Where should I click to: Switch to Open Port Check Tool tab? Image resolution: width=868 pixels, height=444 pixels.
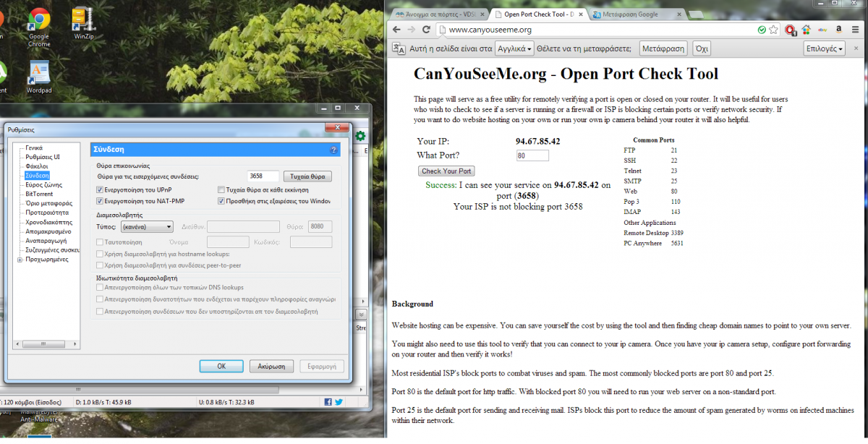tap(538, 14)
